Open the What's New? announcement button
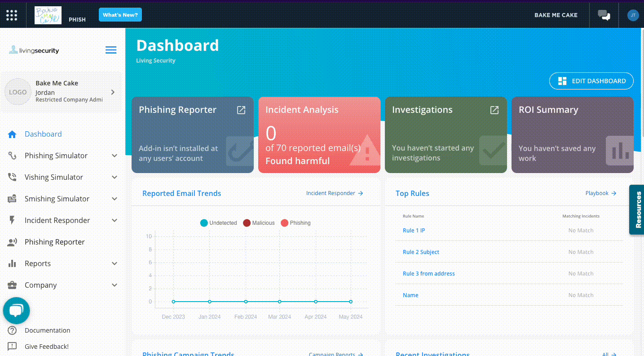644x356 pixels. pyautogui.click(x=120, y=15)
